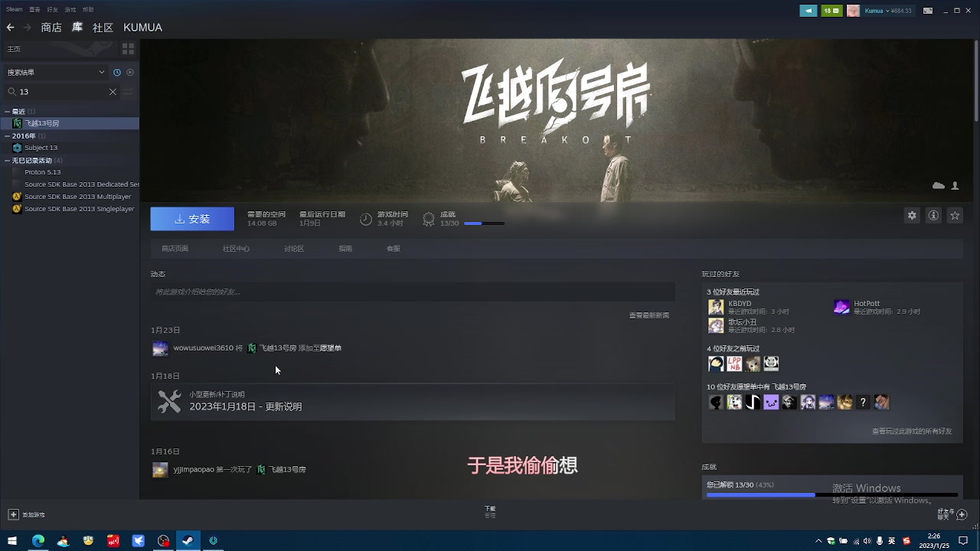
Task: Open the 下载 downloads manager
Action: [490, 511]
